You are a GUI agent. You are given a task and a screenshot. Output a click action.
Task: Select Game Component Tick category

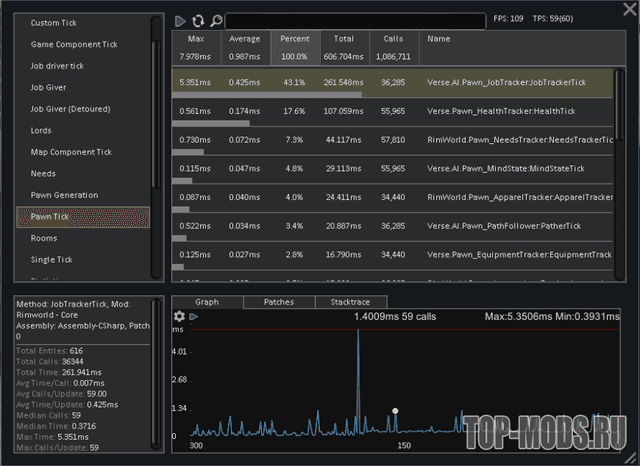click(x=83, y=44)
